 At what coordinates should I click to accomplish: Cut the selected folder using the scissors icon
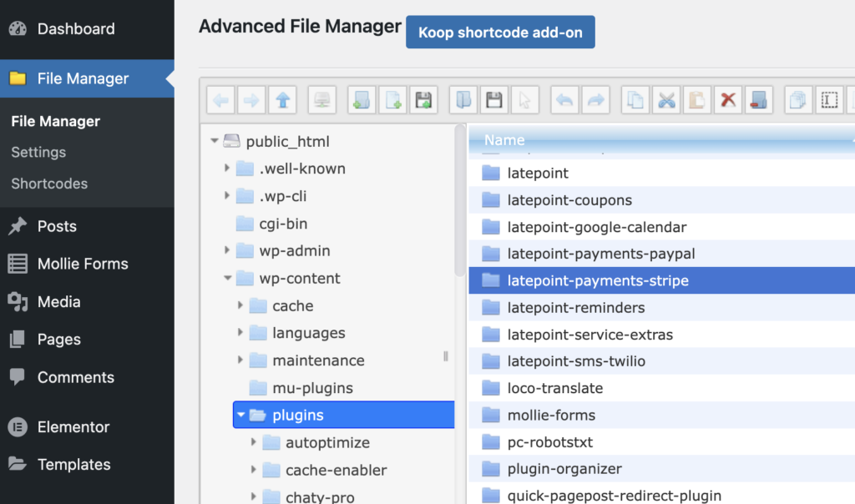[666, 99]
